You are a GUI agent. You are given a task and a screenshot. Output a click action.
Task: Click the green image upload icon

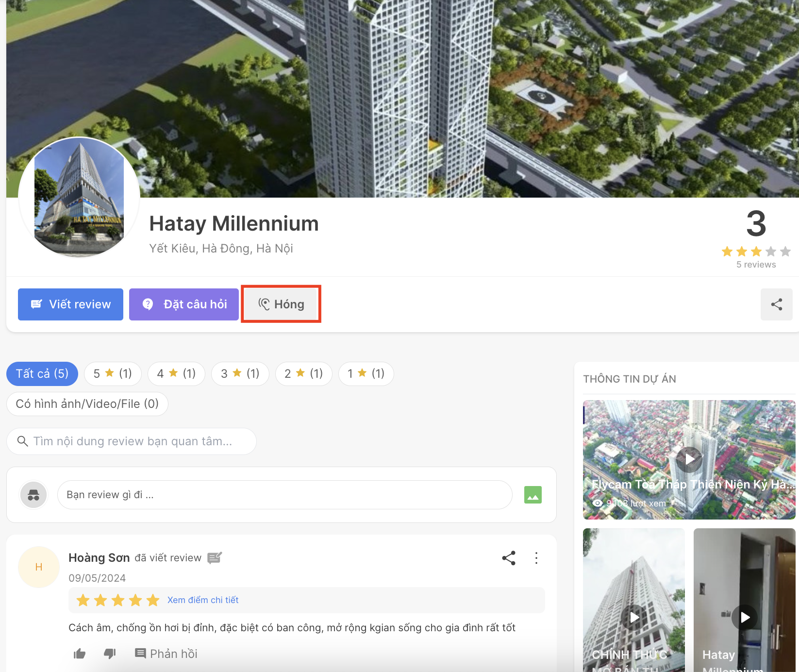[x=533, y=495]
